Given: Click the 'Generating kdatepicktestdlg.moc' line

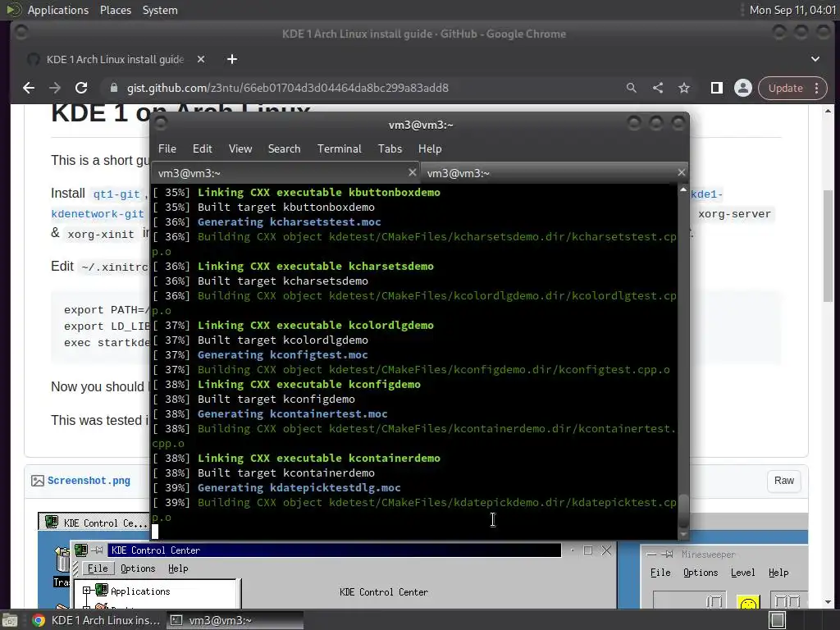Looking at the screenshot, I should 299,487.
